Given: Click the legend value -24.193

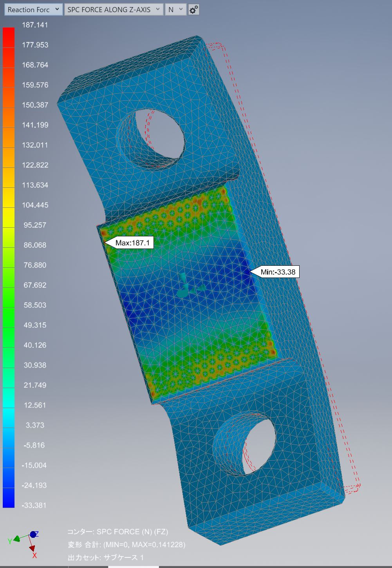Looking at the screenshot, I should [34, 485].
